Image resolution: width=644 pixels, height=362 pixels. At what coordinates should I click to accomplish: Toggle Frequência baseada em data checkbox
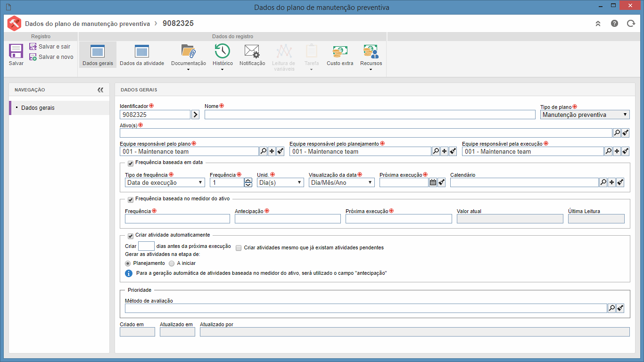[131, 163]
